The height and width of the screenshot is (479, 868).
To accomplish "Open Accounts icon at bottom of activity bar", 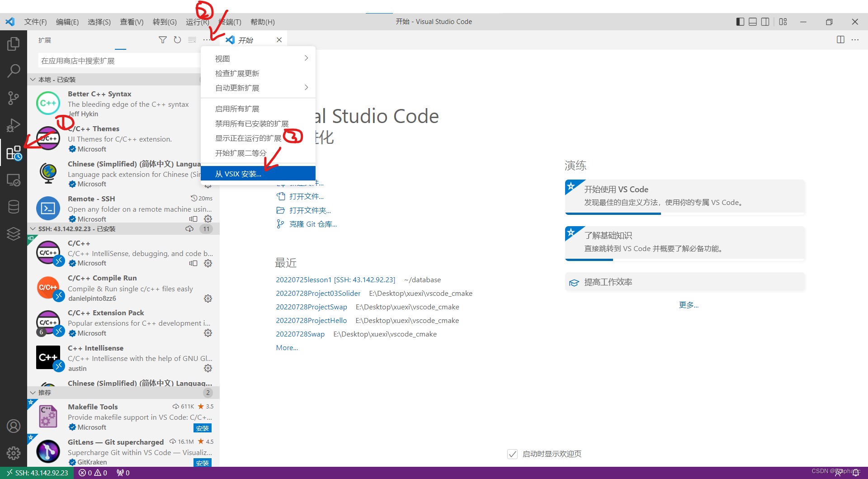I will click(14, 426).
